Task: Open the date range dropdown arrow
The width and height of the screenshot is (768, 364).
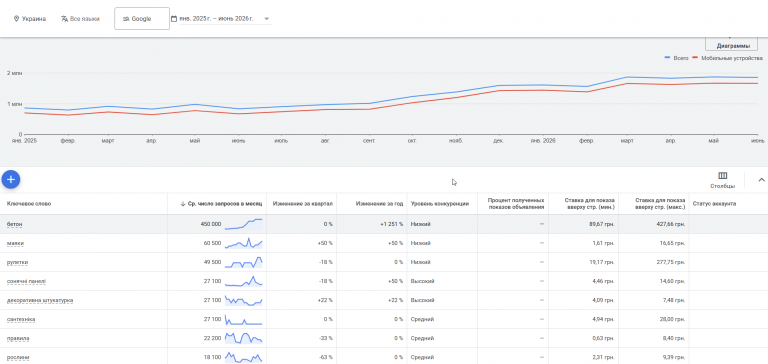Action: [x=267, y=19]
